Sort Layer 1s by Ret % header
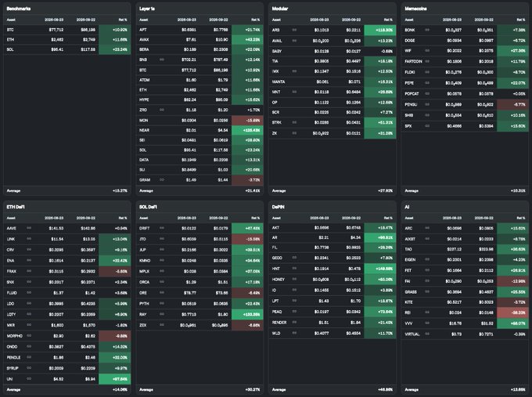This screenshot has height=397, width=532. tap(256, 20)
